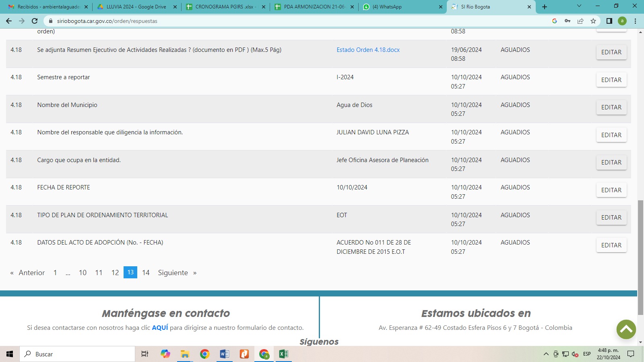Open Excel from the taskbar

[283, 354]
